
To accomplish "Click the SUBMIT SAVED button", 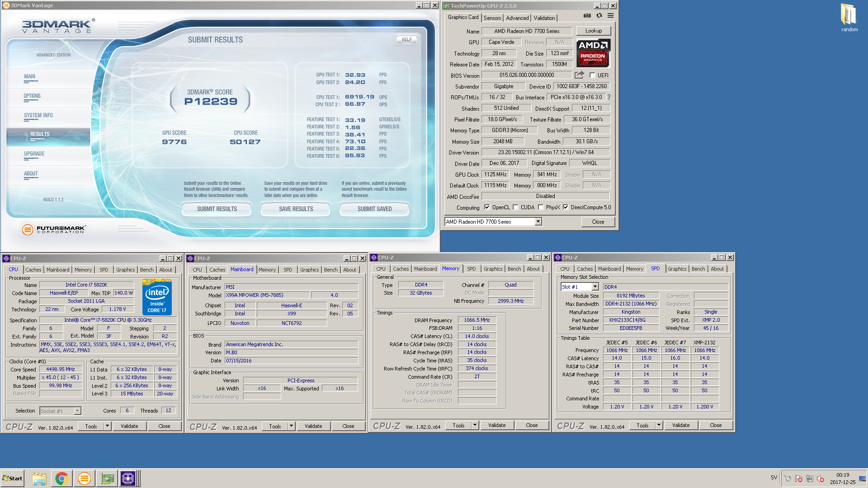I will (x=375, y=209).
